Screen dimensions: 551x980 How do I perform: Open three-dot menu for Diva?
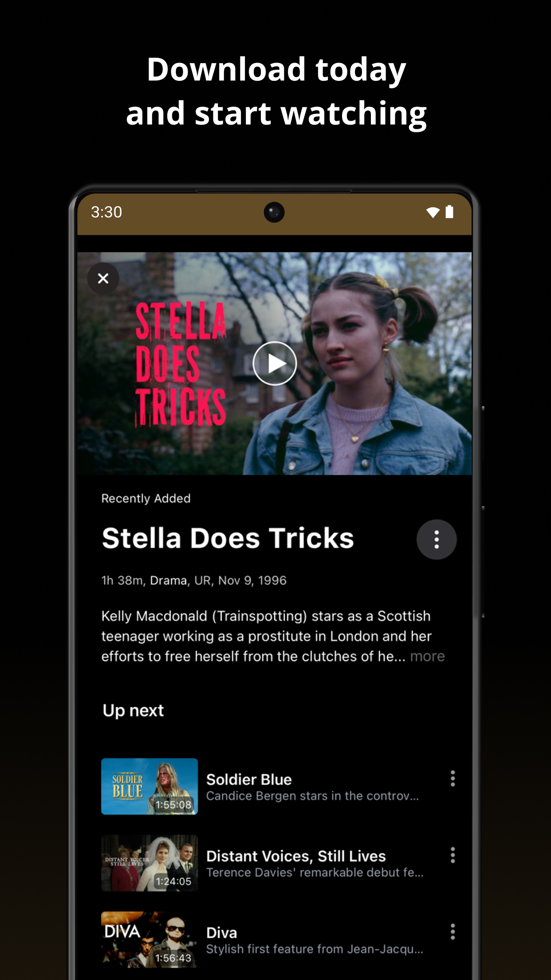tap(453, 932)
